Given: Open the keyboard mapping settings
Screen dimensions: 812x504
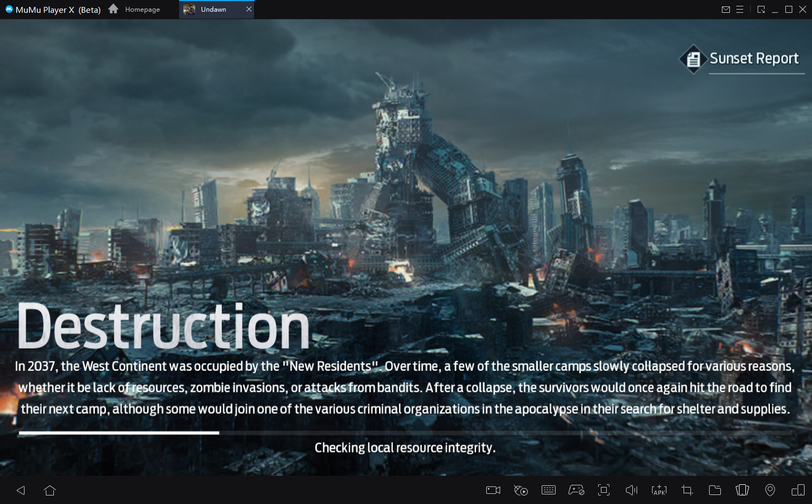Looking at the screenshot, I should click(548, 490).
